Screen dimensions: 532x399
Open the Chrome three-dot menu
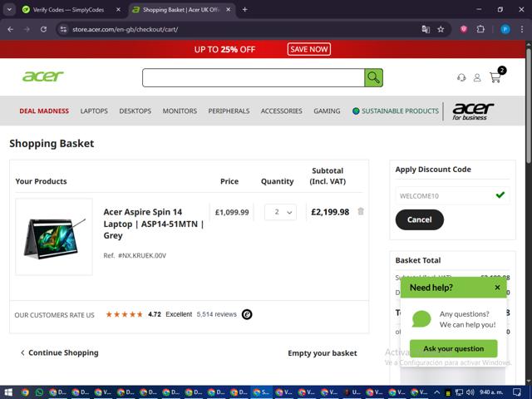pyautogui.click(x=522, y=29)
